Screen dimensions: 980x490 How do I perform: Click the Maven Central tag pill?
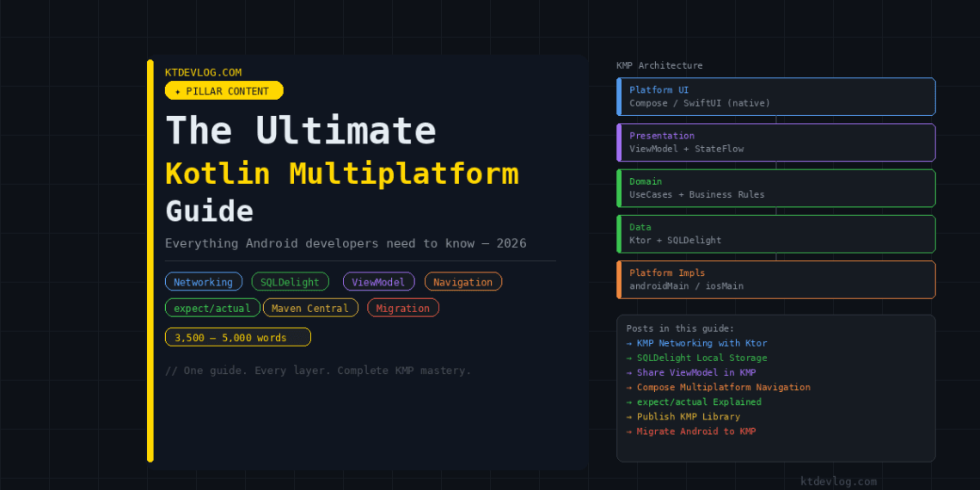point(310,308)
